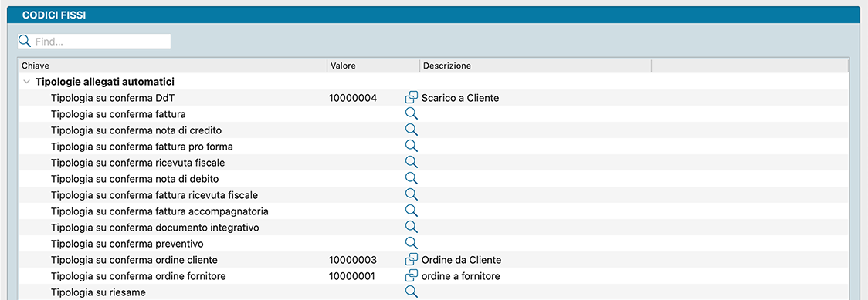Click description ordine a fornitore
This screenshot has width=868, height=300.
click(x=460, y=275)
